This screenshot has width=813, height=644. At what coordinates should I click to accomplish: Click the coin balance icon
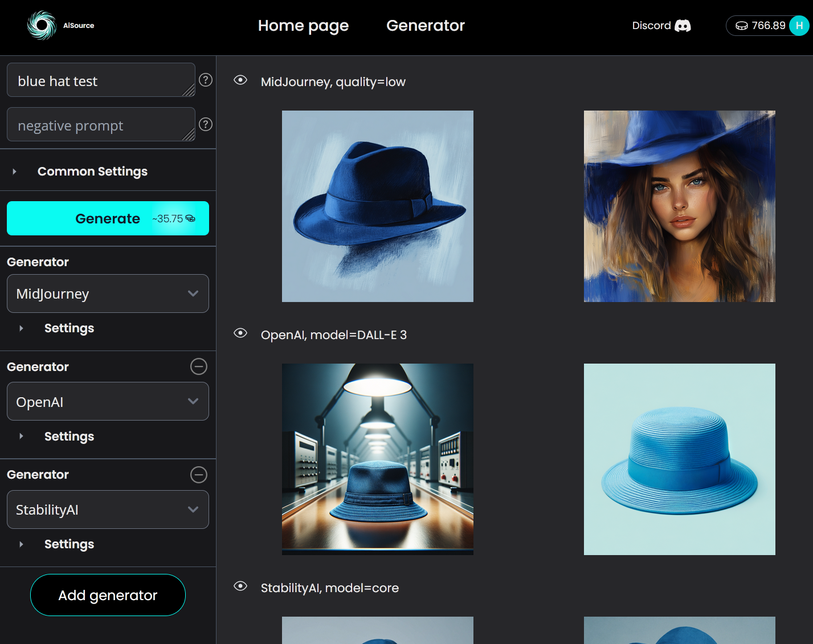coord(741,26)
